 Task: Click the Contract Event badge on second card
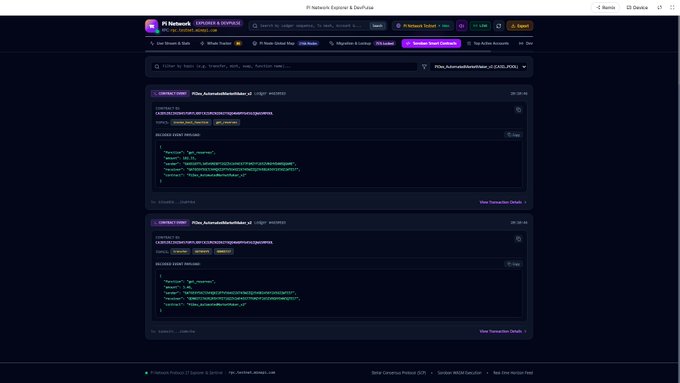point(170,223)
